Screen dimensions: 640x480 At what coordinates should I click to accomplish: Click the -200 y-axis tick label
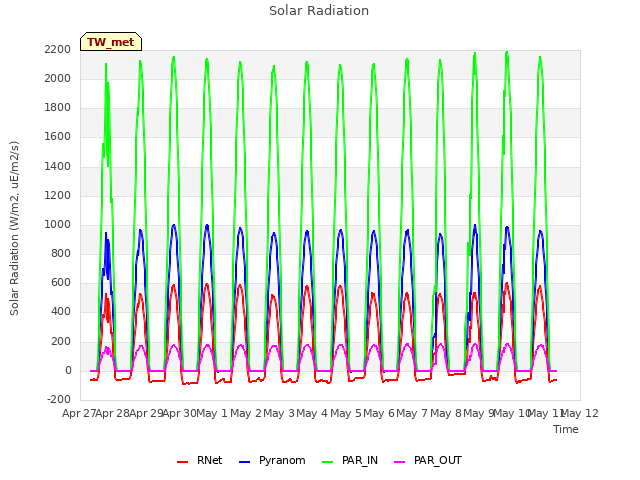pos(59,400)
